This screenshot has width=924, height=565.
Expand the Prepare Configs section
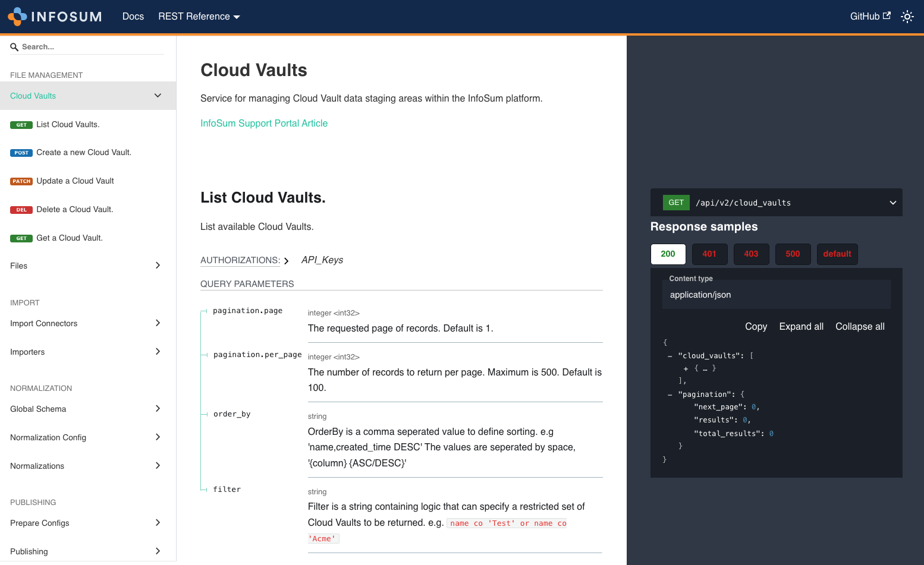[x=88, y=523]
